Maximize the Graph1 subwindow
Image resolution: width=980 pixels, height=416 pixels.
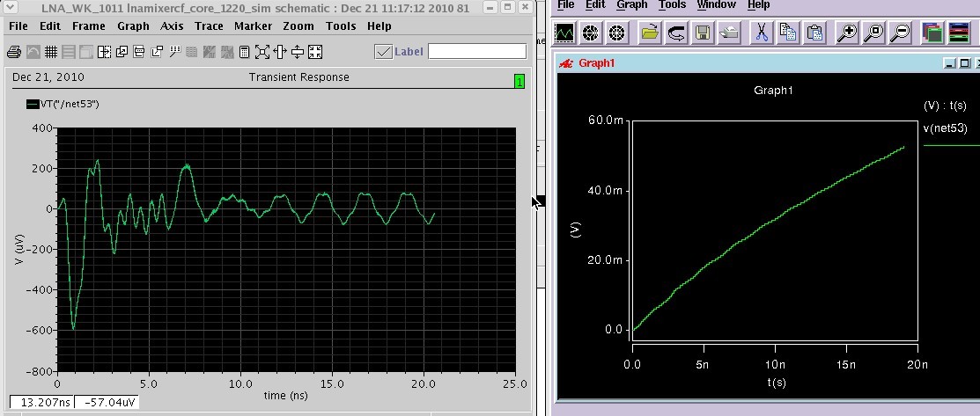point(964,63)
